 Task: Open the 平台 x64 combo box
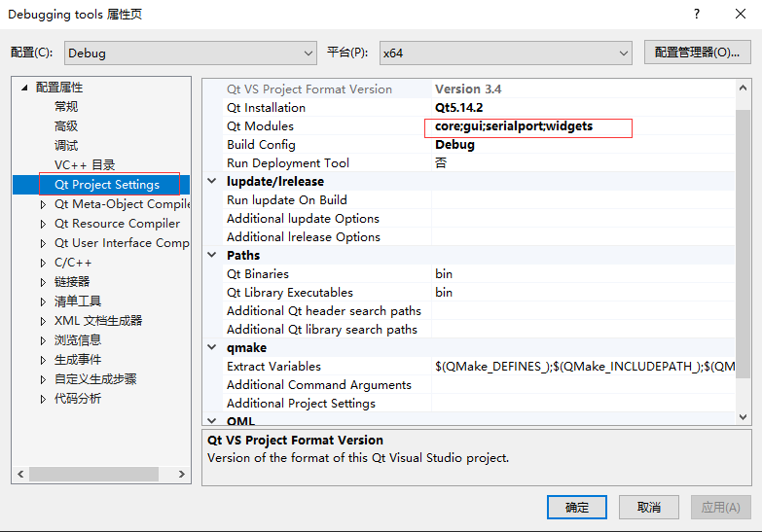(505, 53)
